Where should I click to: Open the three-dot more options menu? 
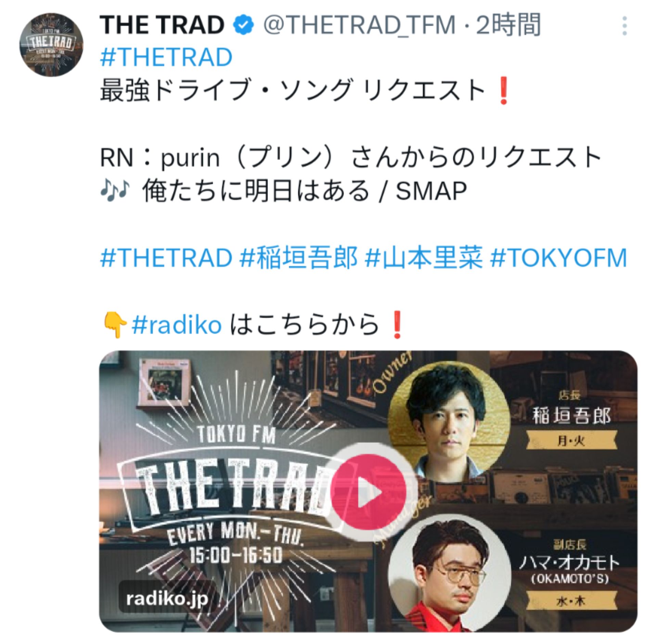[x=624, y=26]
